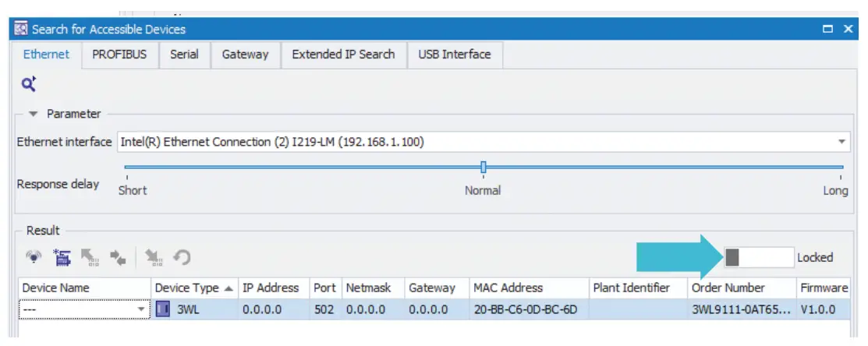The width and height of the screenshot is (868, 346).
Task: Click the 3WL device type icon in row
Action: (x=163, y=309)
